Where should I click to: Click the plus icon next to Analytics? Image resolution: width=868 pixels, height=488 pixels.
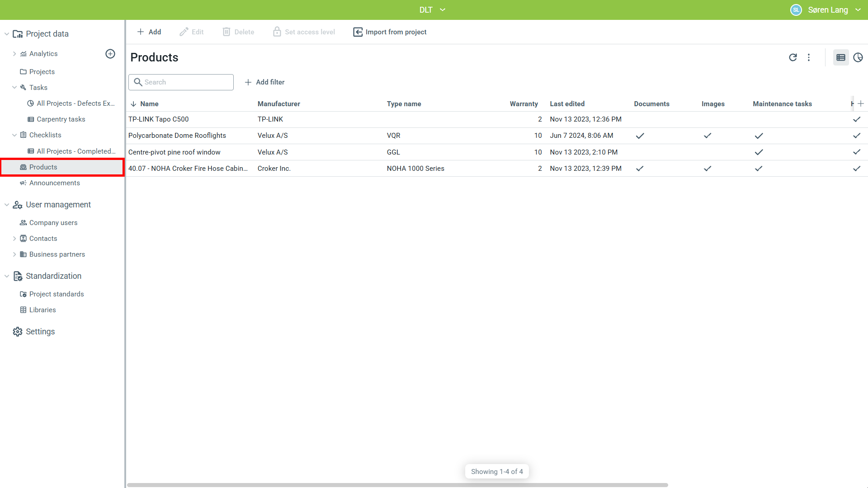[x=110, y=54]
